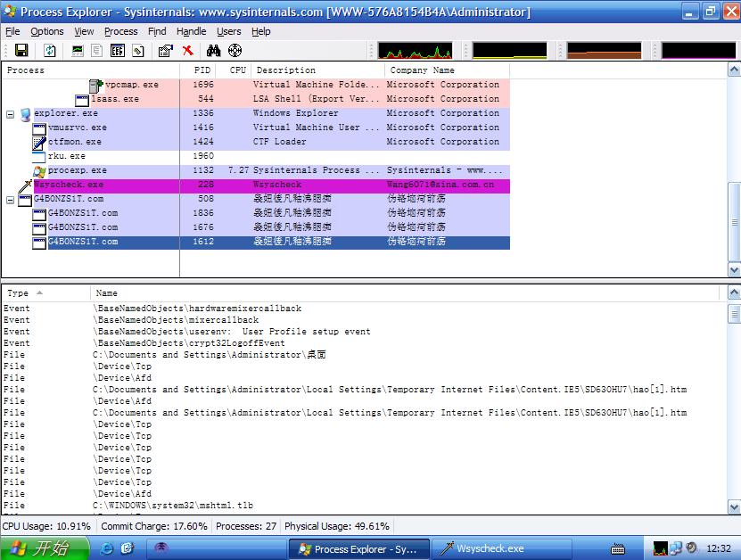Viewport: 741px width, 560px height.
Task: Select the lsass.exe process row
Action: pyautogui.click(x=256, y=99)
